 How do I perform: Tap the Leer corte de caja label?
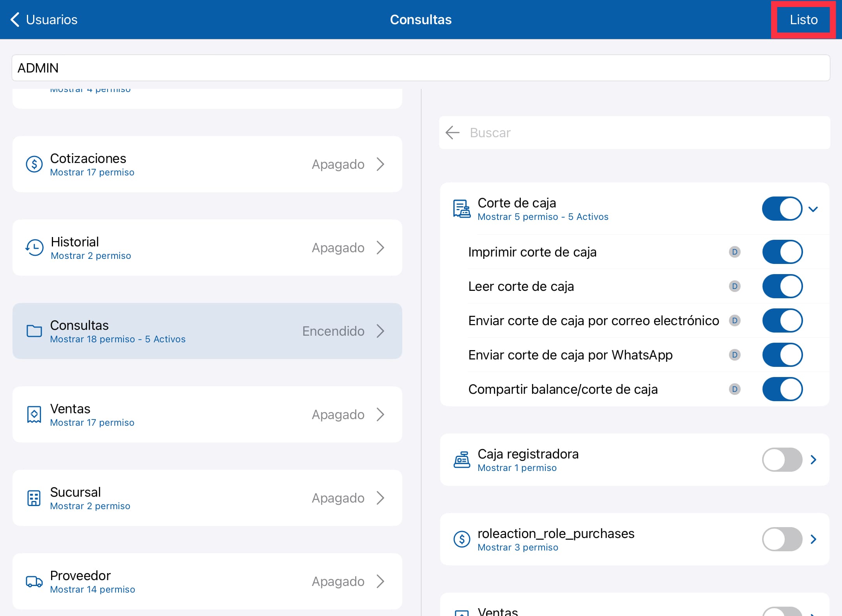521,286
